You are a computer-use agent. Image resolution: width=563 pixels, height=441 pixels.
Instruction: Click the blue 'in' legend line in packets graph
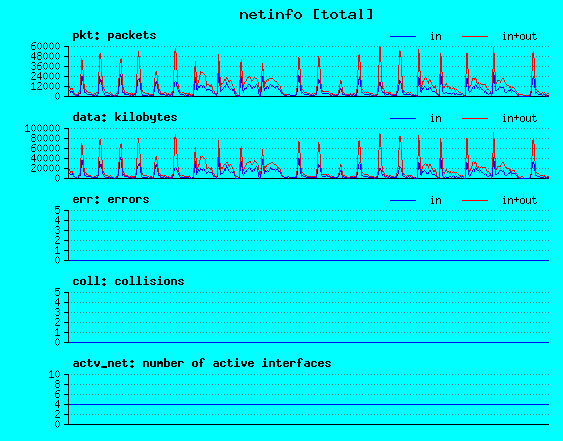coord(403,36)
